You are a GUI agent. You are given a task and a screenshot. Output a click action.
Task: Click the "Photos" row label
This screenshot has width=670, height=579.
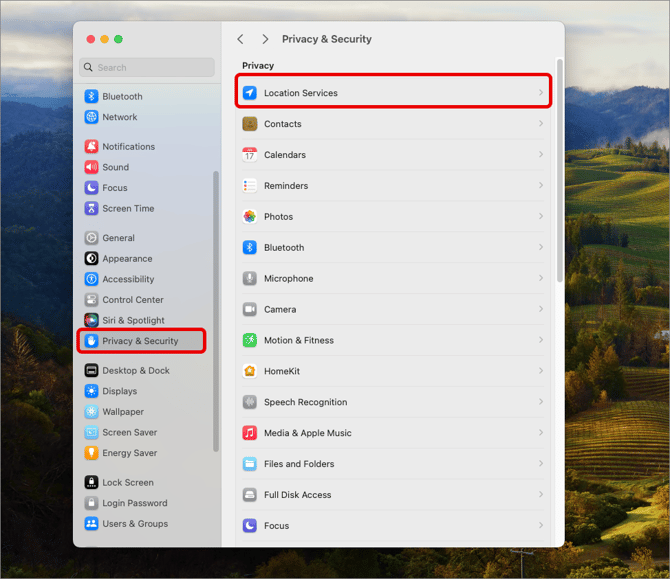pos(278,217)
